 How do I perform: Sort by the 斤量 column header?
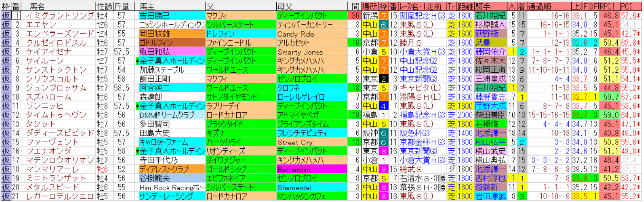(121, 6)
